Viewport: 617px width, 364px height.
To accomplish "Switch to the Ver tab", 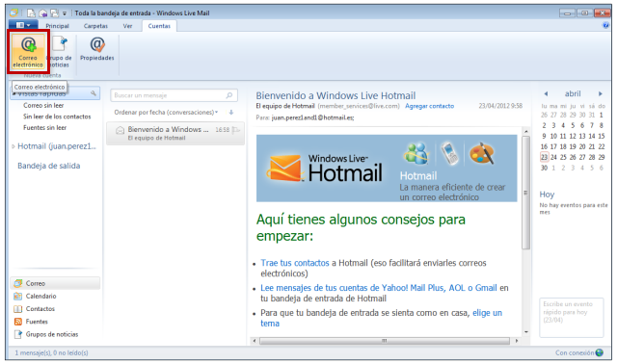I will coord(127,26).
